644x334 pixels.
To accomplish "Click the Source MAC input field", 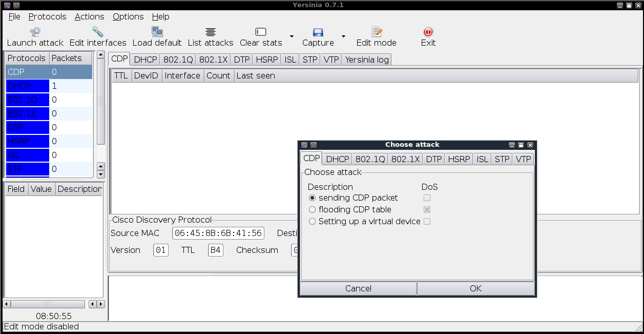I will (x=218, y=233).
